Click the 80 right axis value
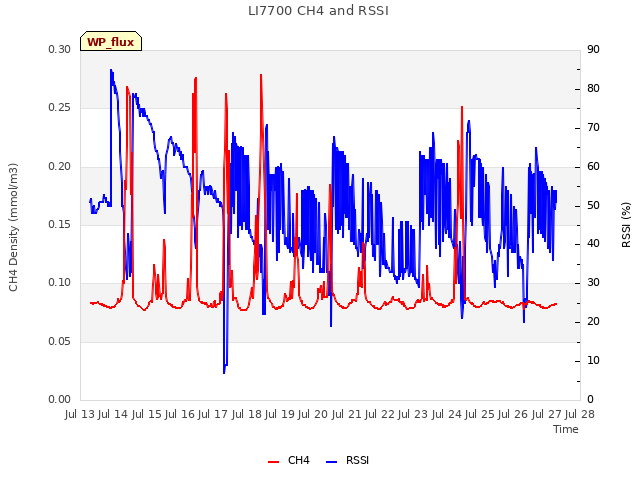The width and height of the screenshot is (640, 480). 593,89
